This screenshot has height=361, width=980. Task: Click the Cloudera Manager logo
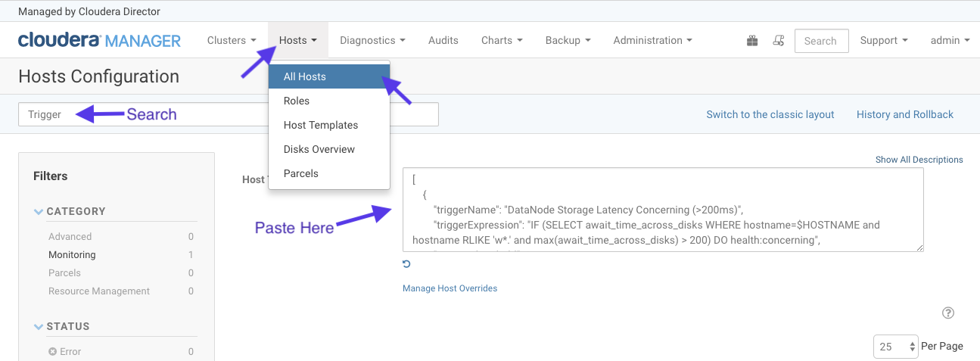[x=99, y=41]
